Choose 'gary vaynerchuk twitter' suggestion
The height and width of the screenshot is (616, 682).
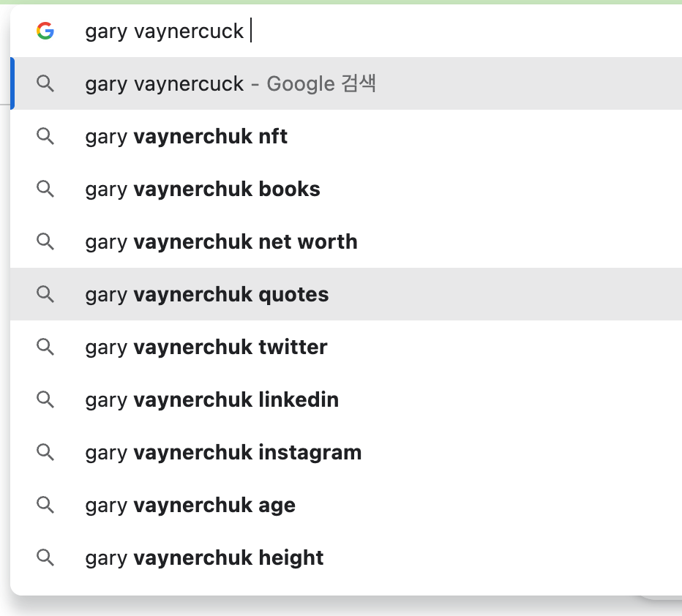(206, 347)
